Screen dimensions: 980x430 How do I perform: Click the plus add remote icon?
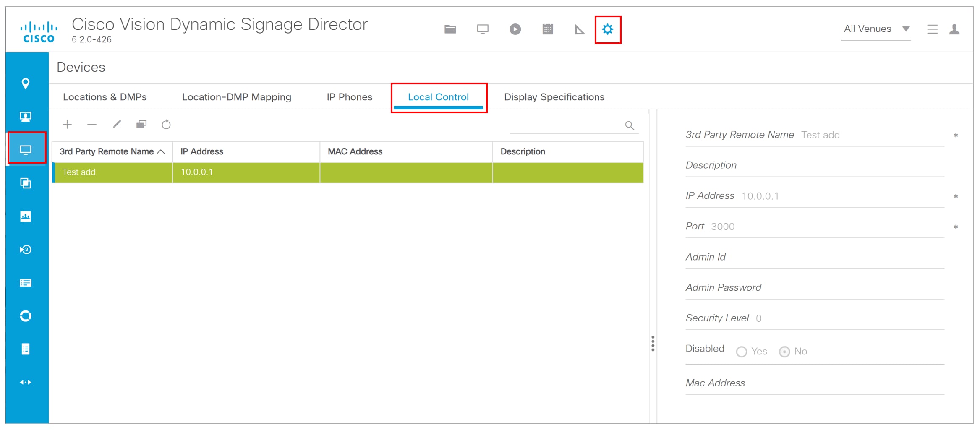[67, 124]
